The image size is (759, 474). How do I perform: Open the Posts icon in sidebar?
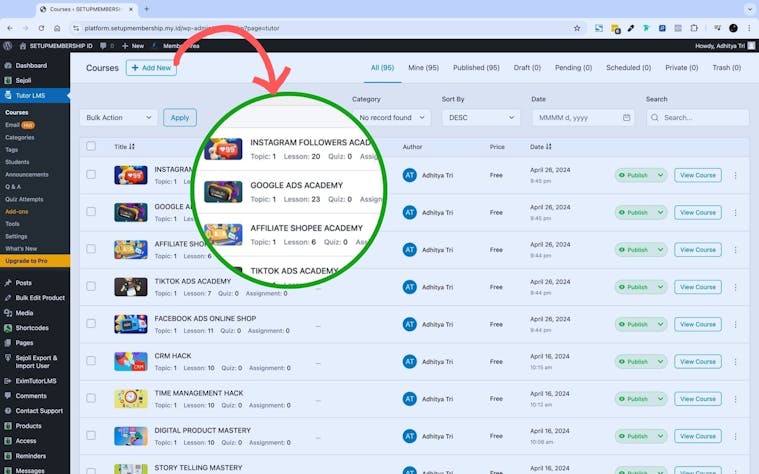(8, 283)
